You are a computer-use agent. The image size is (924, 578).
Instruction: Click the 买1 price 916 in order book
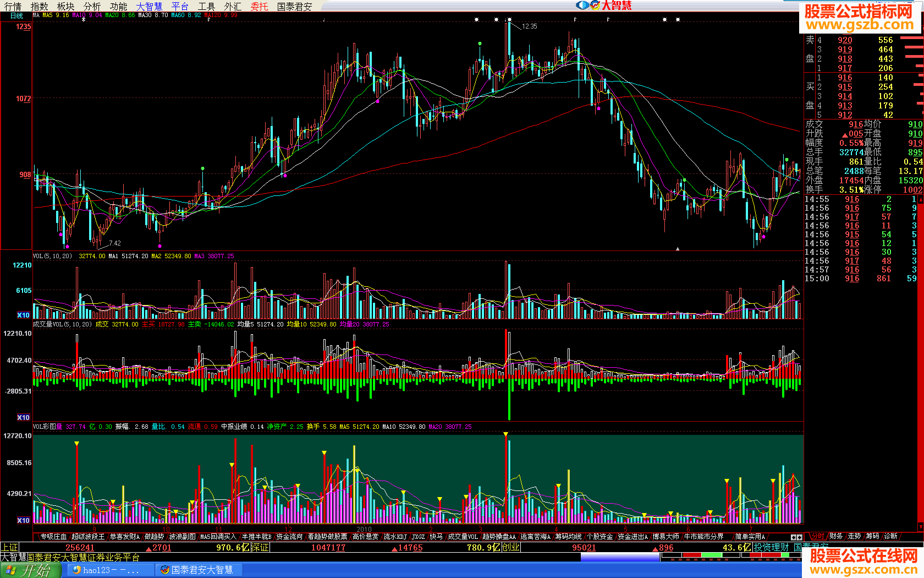pos(845,78)
